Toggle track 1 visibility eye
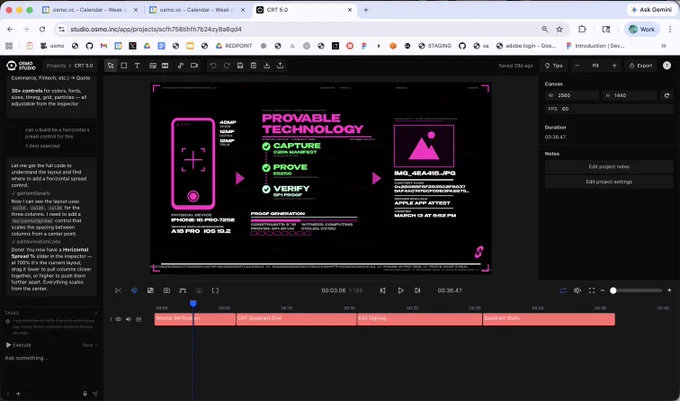This screenshot has width=680, height=401. 118,319
